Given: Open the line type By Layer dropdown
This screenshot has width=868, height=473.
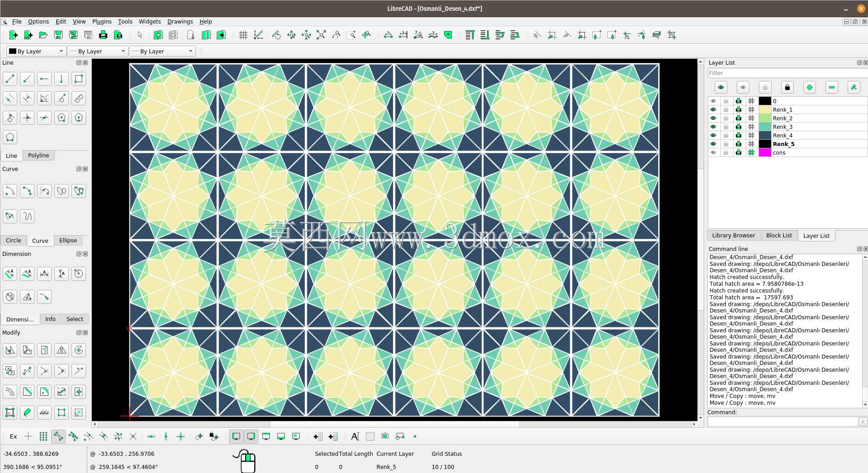Looking at the screenshot, I should click(162, 51).
